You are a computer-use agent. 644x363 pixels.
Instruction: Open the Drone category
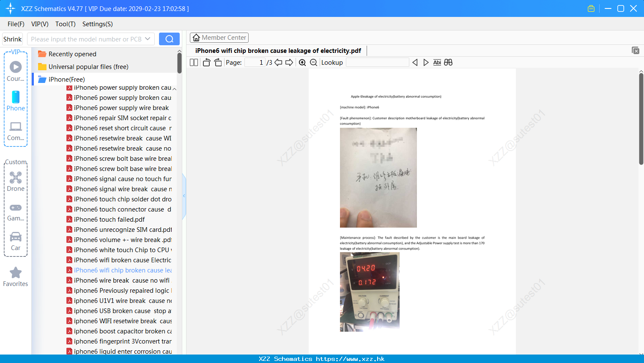16,181
